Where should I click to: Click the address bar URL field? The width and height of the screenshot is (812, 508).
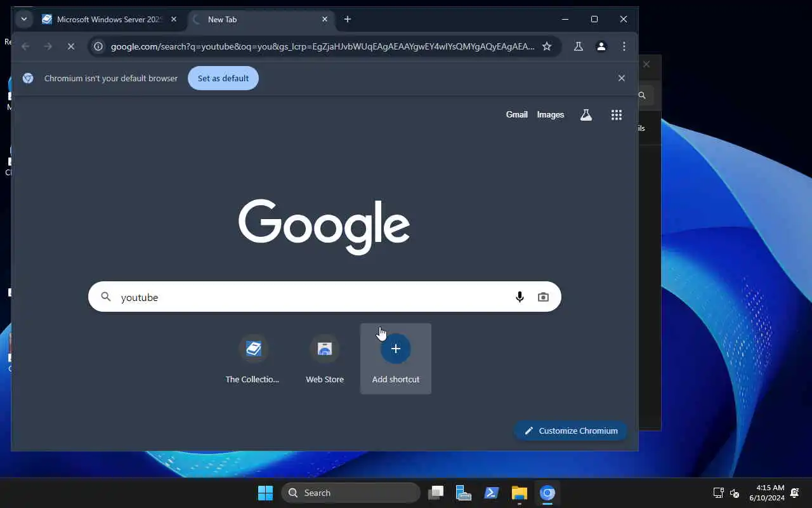coord(322,46)
